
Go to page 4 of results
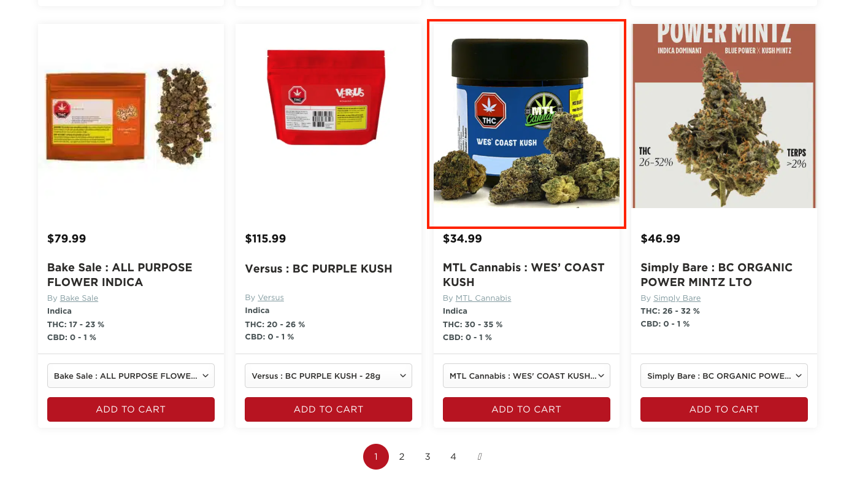pos(453,457)
